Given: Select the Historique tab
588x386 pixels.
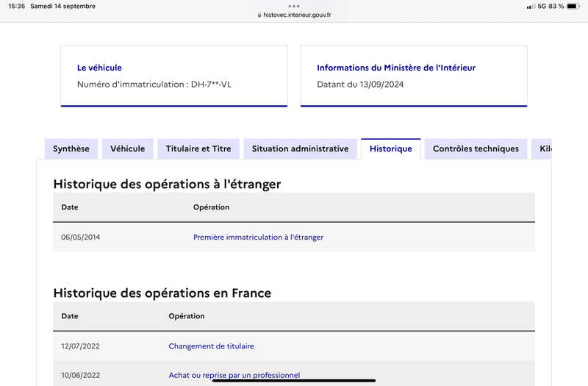Looking at the screenshot, I should tap(391, 149).
